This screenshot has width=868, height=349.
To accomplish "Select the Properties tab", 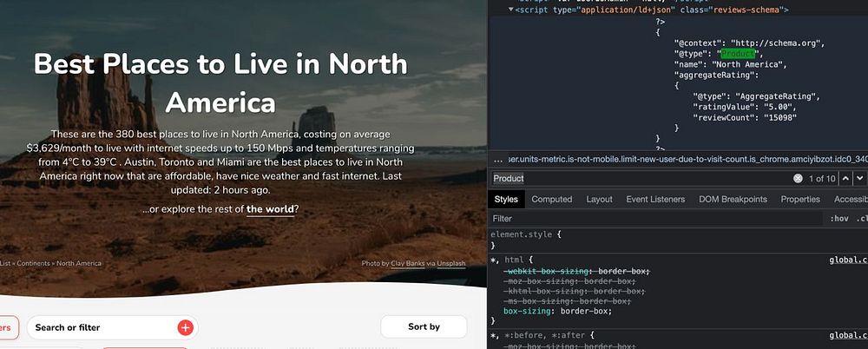I will coord(800,199).
